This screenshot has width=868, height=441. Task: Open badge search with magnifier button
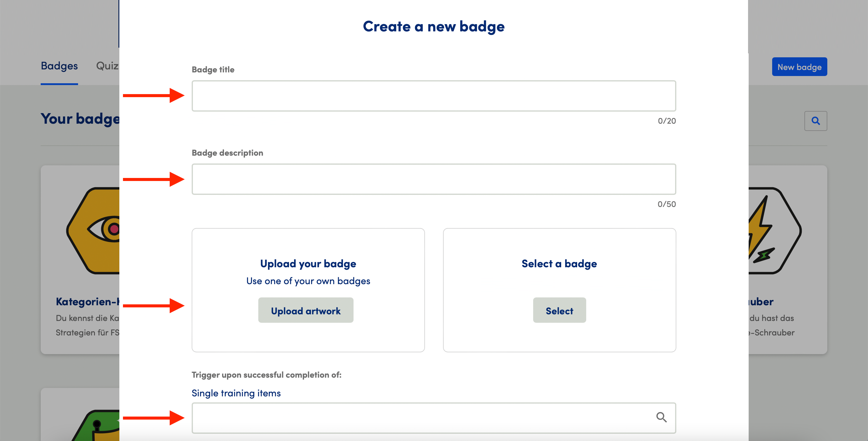coord(816,121)
